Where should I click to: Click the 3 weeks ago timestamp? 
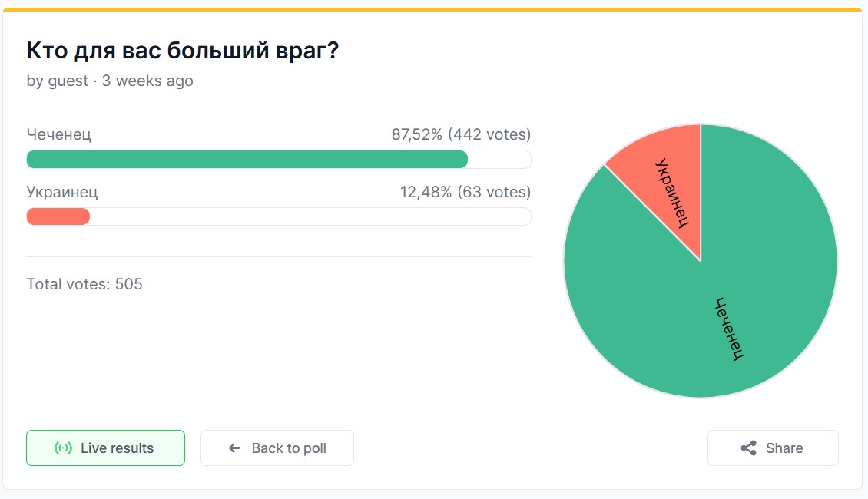(x=147, y=81)
